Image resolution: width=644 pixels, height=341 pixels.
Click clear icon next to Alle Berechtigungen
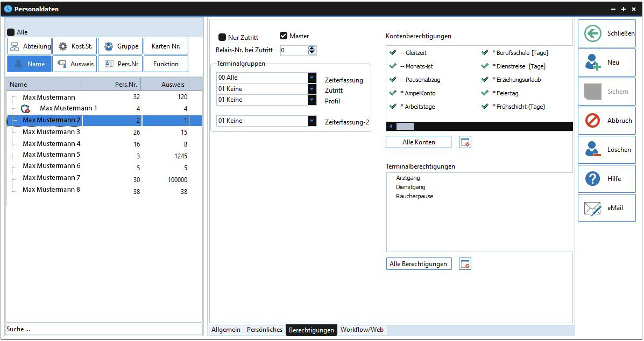pos(465,264)
